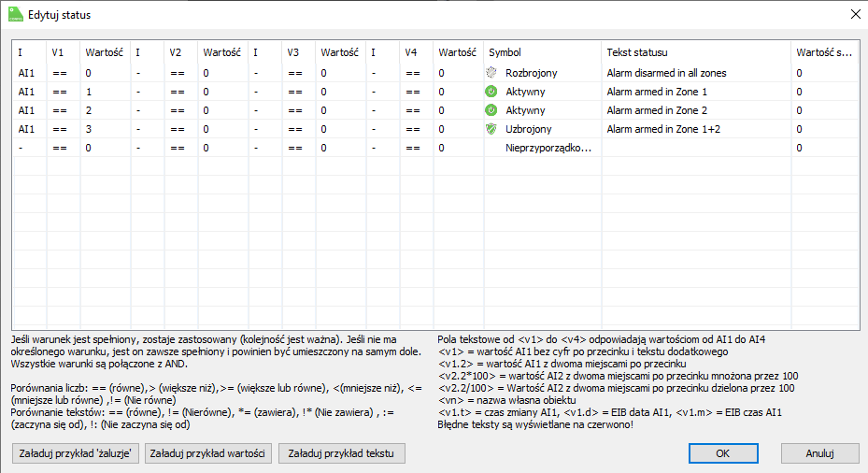The width and height of the screenshot is (868, 473).
Task: Click Załaduj przykład tekstu button
Action: tap(342, 453)
